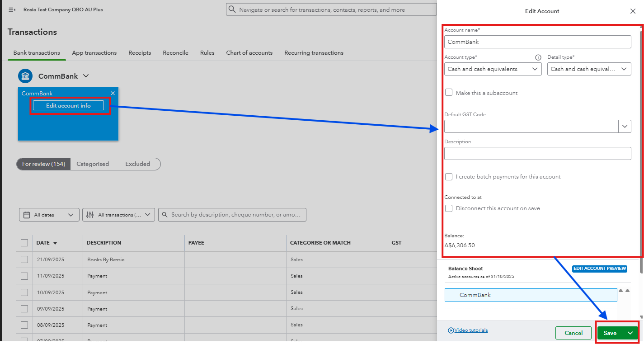Click the up arrow beside CommBank preview
The width and height of the screenshot is (644, 344).
[621, 291]
